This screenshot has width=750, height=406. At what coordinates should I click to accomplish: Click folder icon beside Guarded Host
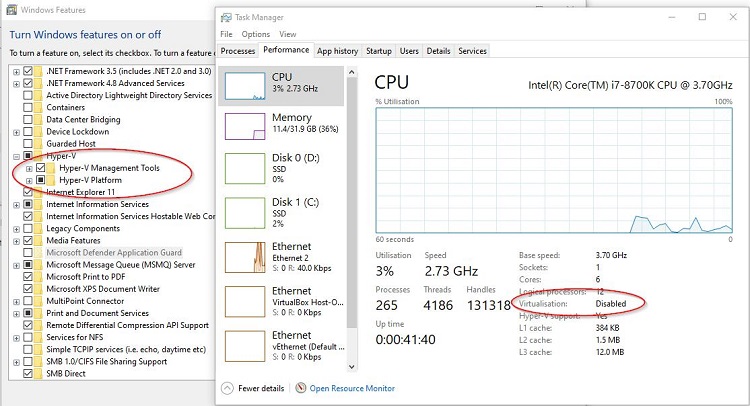point(38,143)
